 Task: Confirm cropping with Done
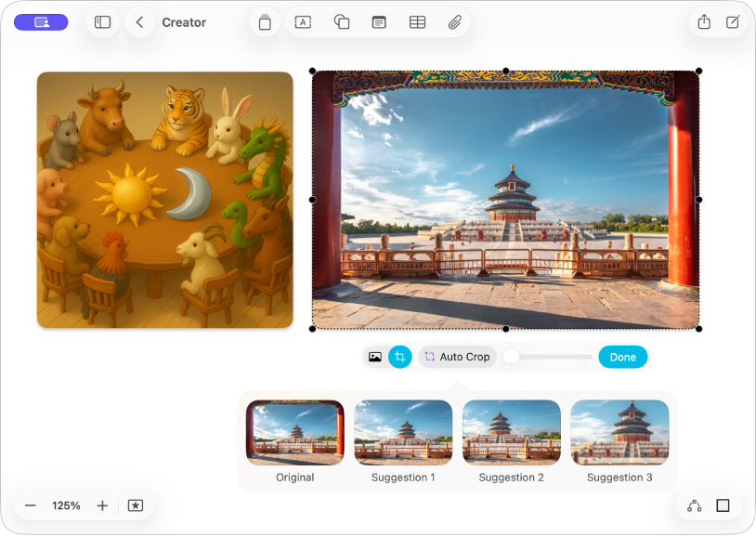click(622, 357)
